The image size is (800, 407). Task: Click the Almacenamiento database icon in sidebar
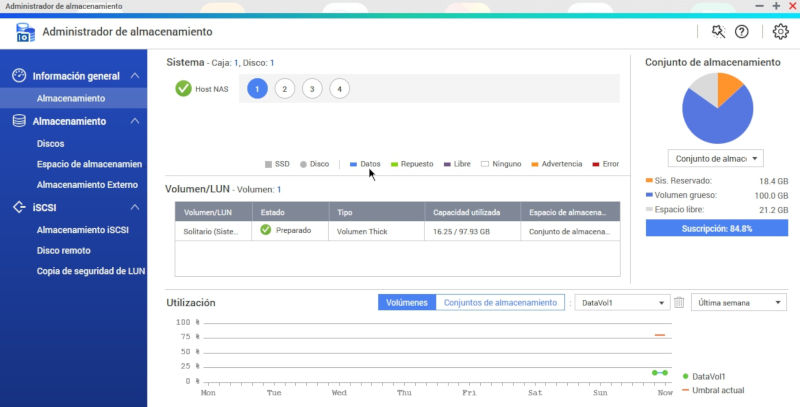coord(19,121)
